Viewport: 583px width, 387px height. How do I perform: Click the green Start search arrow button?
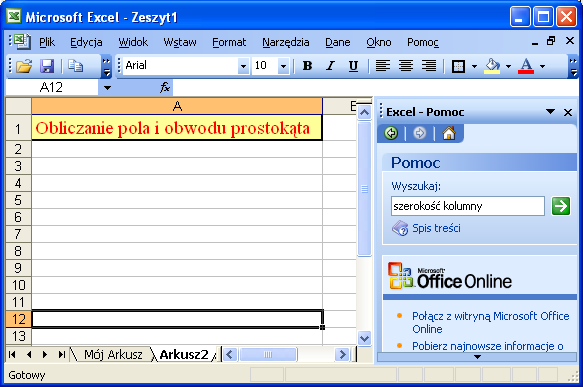click(561, 206)
